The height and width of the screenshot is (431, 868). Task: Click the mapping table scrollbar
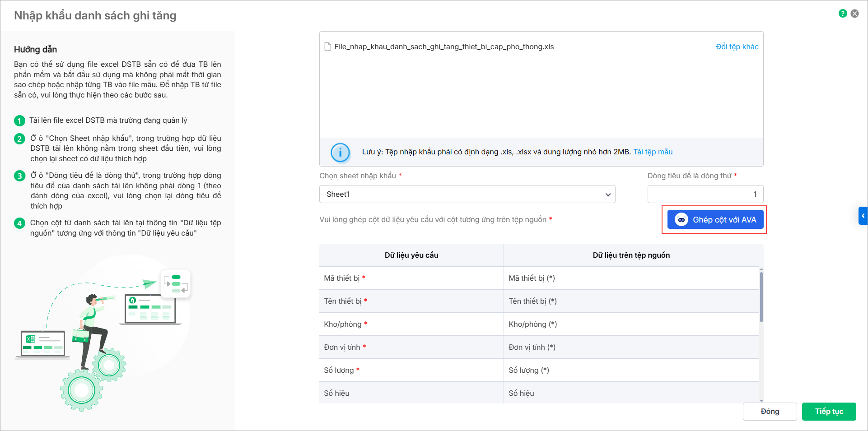pyautogui.click(x=761, y=298)
